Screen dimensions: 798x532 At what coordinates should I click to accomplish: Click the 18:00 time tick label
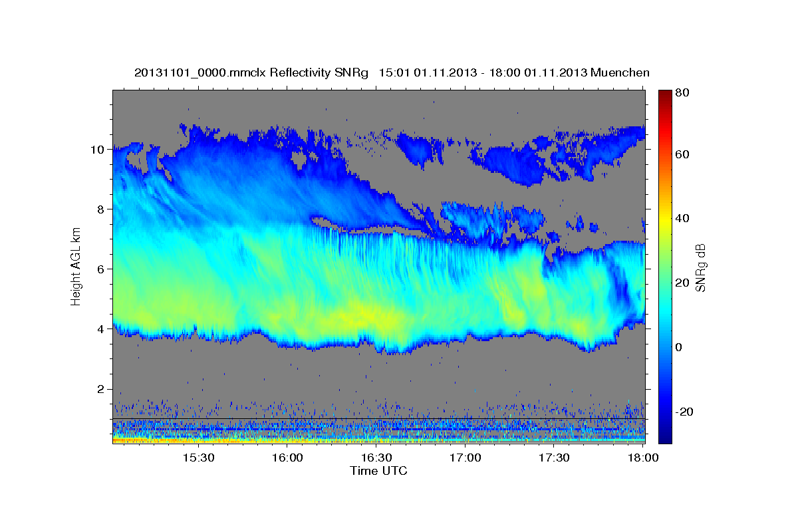(642, 458)
